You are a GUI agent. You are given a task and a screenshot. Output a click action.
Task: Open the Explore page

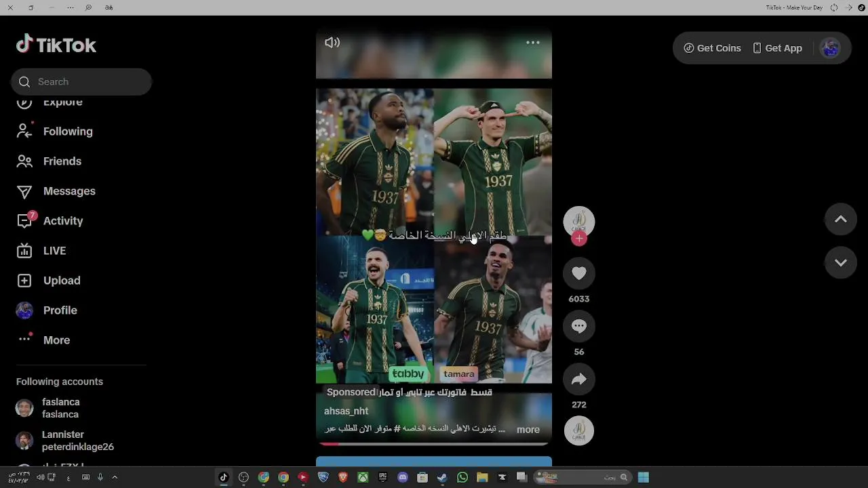pyautogui.click(x=62, y=102)
